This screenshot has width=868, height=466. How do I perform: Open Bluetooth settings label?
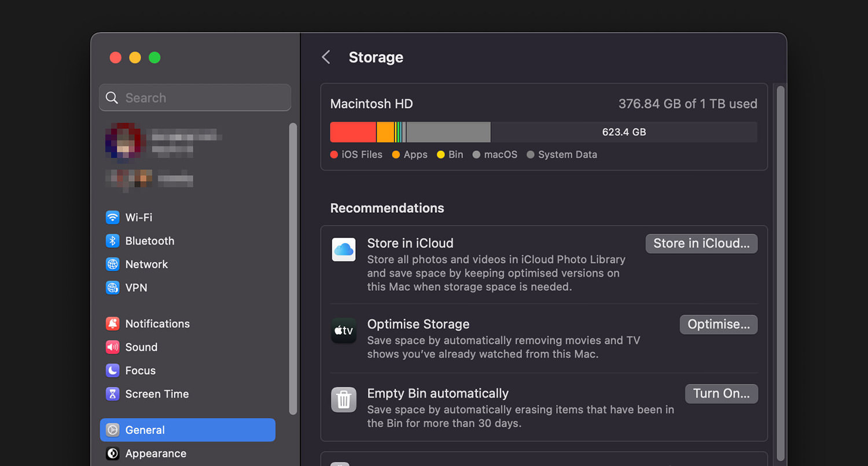(x=150, y=241)
